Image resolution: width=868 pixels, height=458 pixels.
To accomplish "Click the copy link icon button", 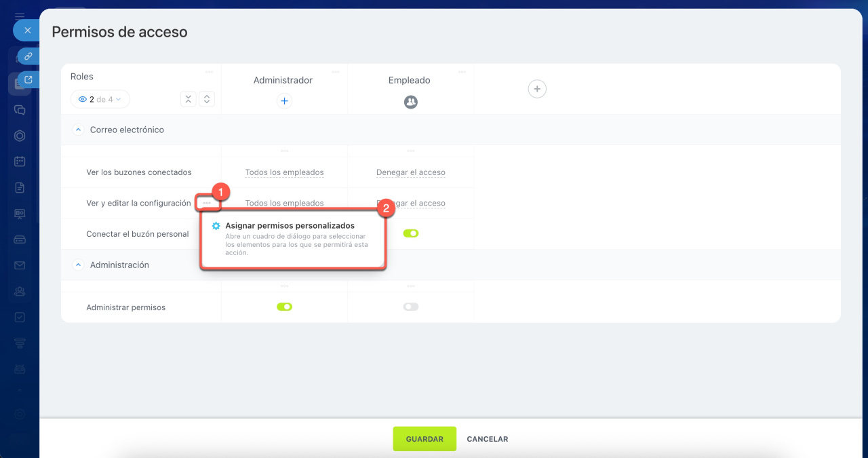I will point(28,56).
